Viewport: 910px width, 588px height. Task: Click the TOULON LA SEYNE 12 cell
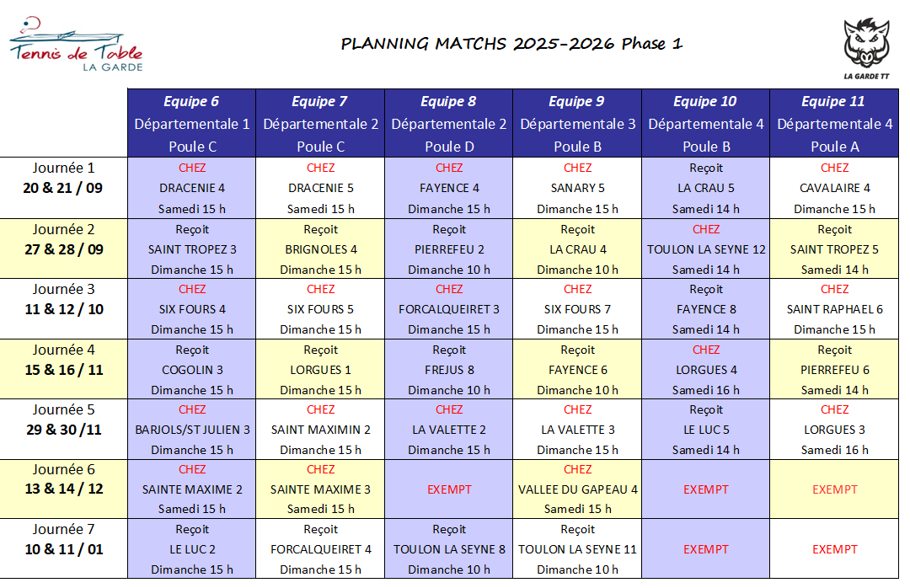click(706, 249)
